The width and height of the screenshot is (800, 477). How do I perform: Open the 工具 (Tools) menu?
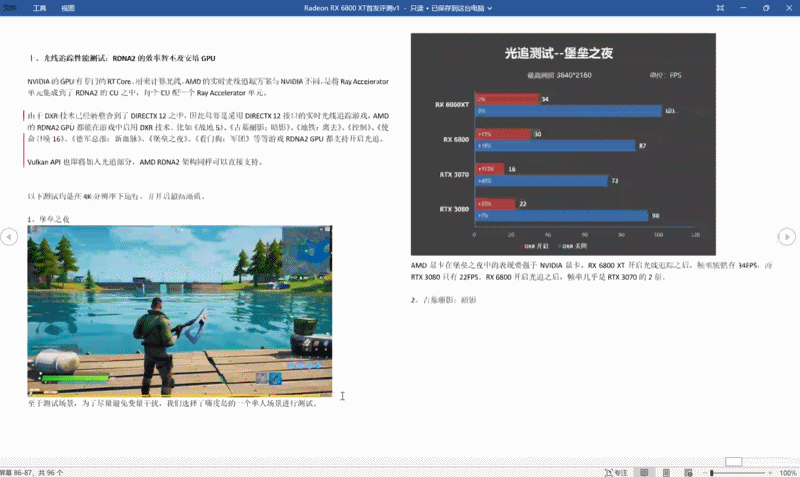[x=39, y=8]
